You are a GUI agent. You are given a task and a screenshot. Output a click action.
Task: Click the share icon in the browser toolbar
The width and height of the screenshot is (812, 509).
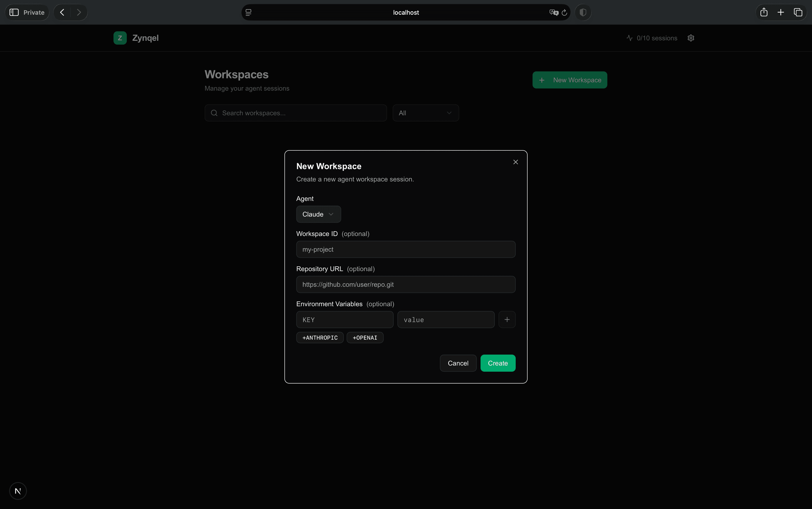(x=763, y=12)
